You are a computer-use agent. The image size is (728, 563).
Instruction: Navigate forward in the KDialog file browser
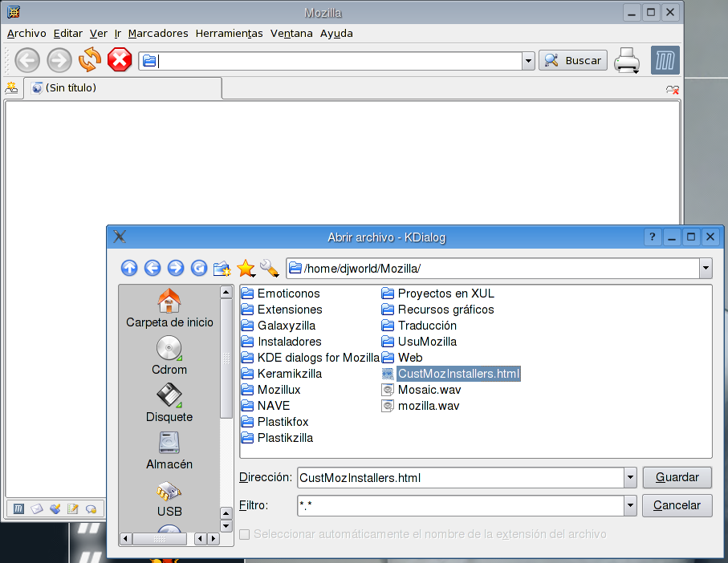coord(176,268)
